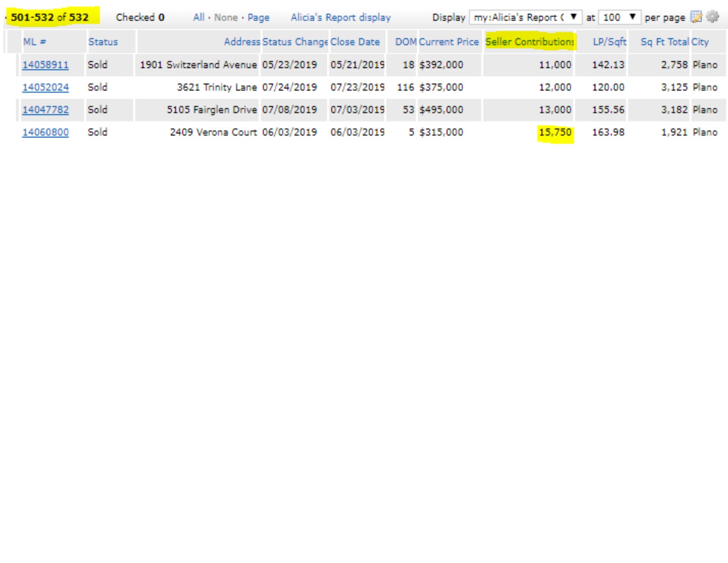Open Alicia's Report display link
The height and width of the screenshot is (563, 728).
[341, 18]
